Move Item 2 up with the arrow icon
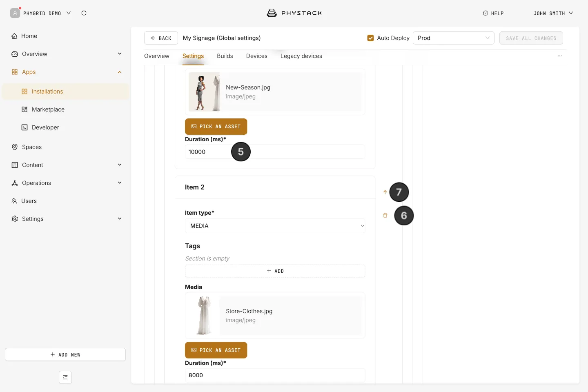588x392 pixels. pos(385,192)
